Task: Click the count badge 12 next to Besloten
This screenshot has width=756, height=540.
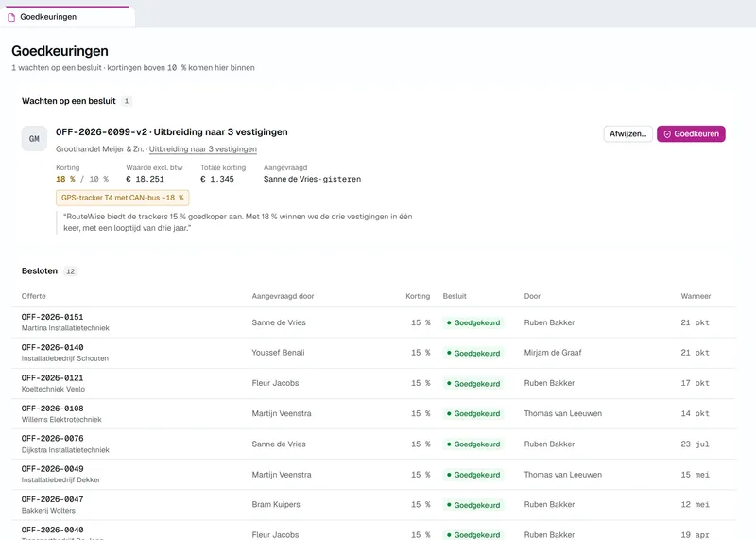Action: pos(70,271)
